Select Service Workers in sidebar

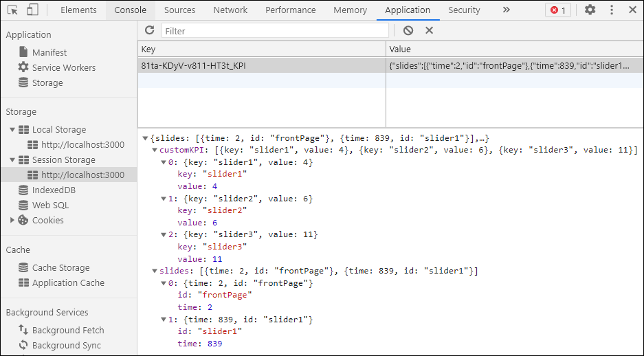point(63,67)
